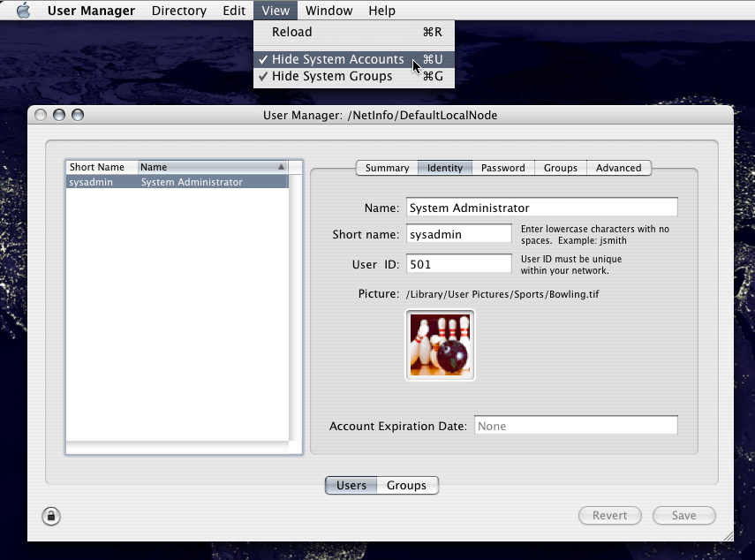
Task: Show Groups using bottom segment button
Action: pos(407,486)
